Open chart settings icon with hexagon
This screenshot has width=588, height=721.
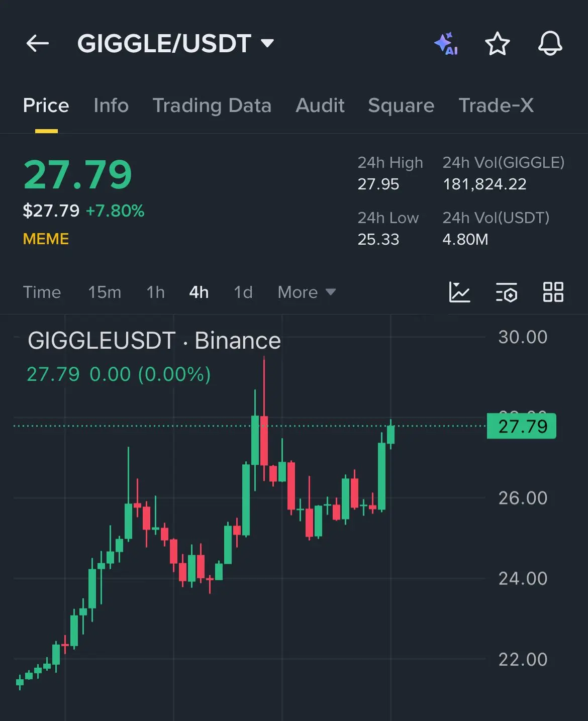507,292
